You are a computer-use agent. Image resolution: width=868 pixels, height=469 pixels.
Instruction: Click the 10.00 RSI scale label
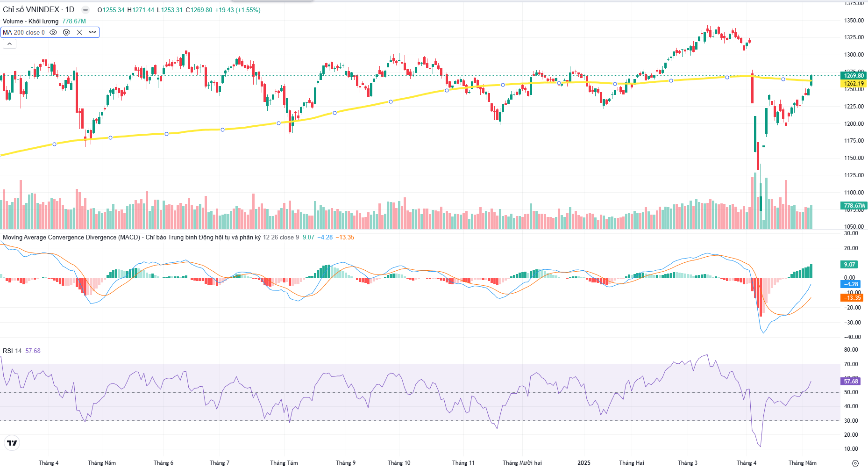pos(851,449)
